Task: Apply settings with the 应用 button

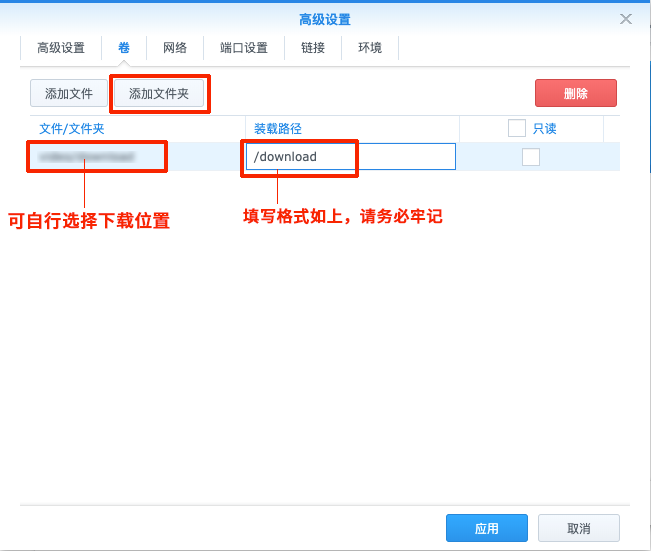Action: pos(487,528)
